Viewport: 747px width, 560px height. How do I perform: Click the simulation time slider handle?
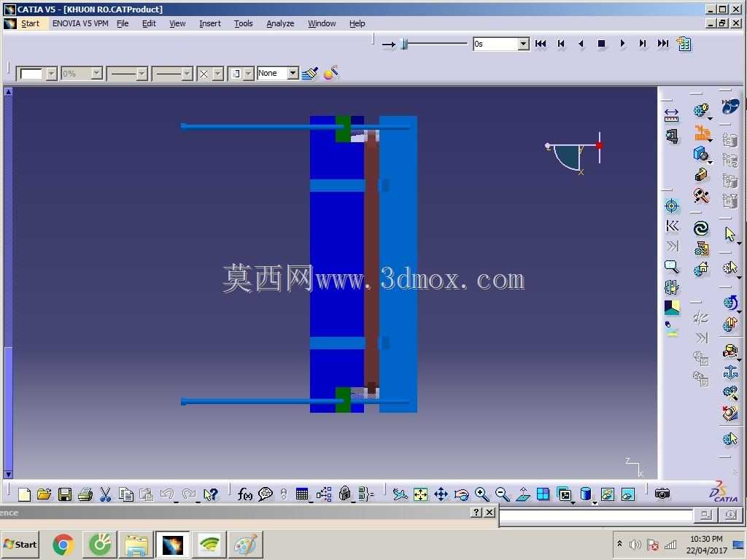404,44
